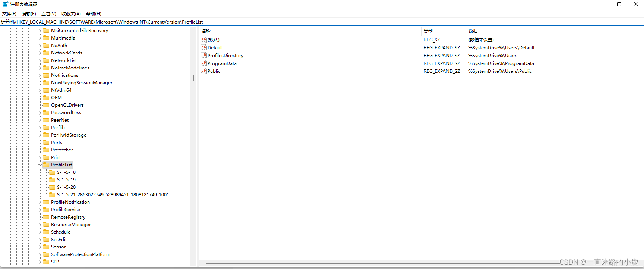This screenshot has height=269, width=644.
Task: Click the NetworkList folder icon
Action: (x=46, y=60)
